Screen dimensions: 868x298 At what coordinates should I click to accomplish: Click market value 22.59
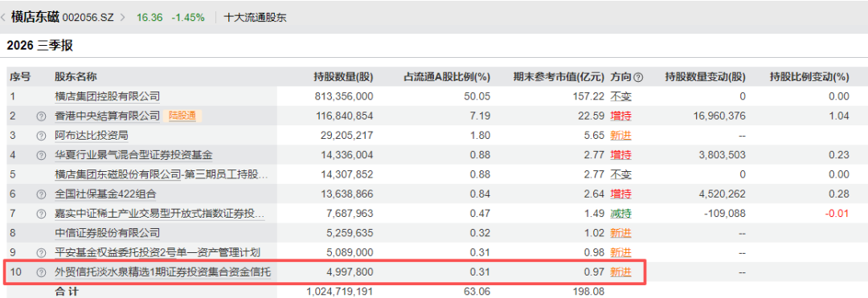(592, 116)
